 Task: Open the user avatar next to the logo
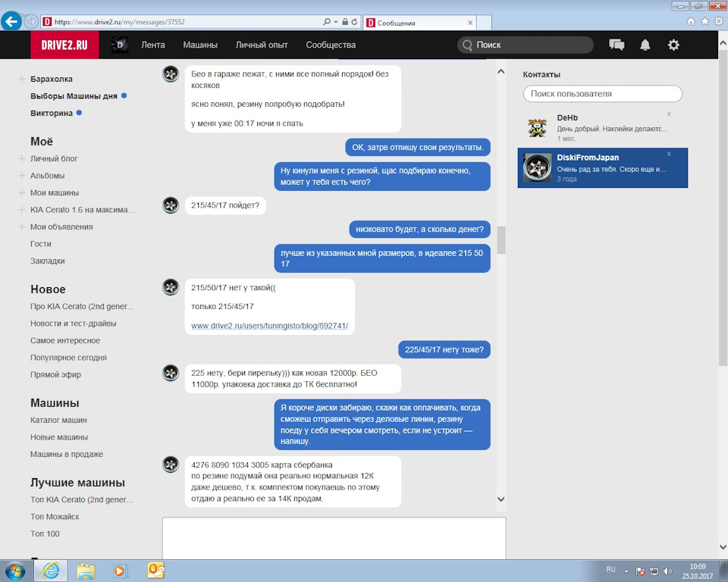[120, 45]
